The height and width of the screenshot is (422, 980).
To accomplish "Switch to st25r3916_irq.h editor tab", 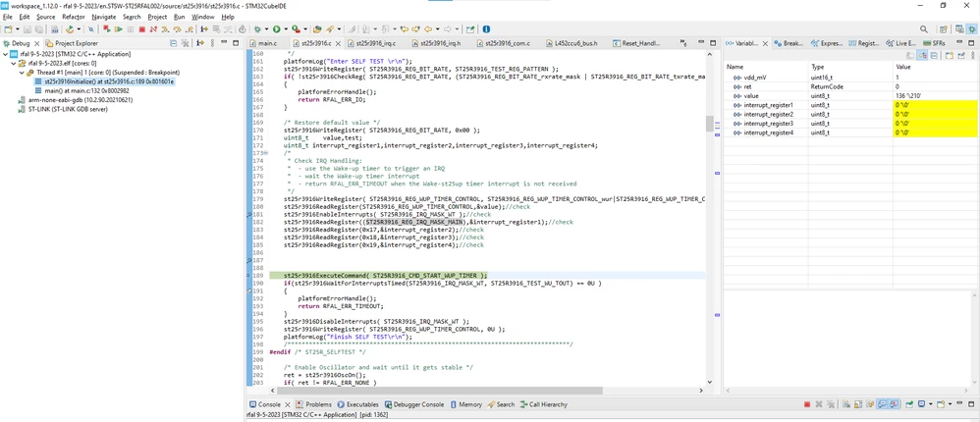I will [435, 44].
